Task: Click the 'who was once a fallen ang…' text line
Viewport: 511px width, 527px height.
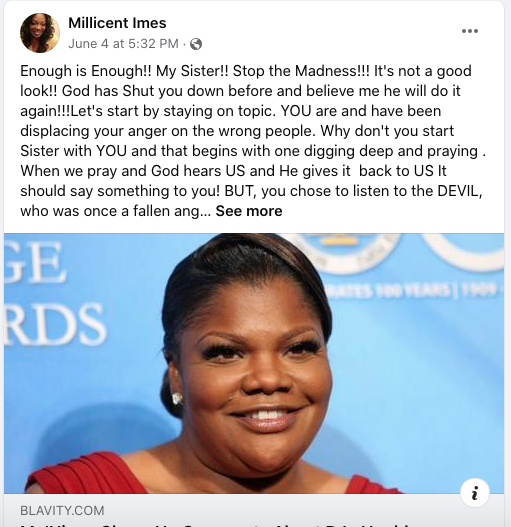Action: click(x=115, y=211)
